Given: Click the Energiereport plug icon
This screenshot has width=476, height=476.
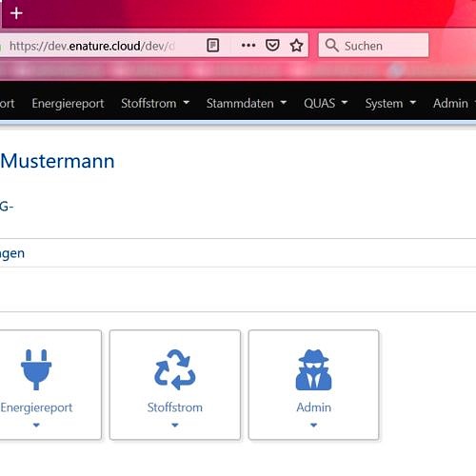Looking at the screenshot, I should pyautogui.click(x=36, y=369).
